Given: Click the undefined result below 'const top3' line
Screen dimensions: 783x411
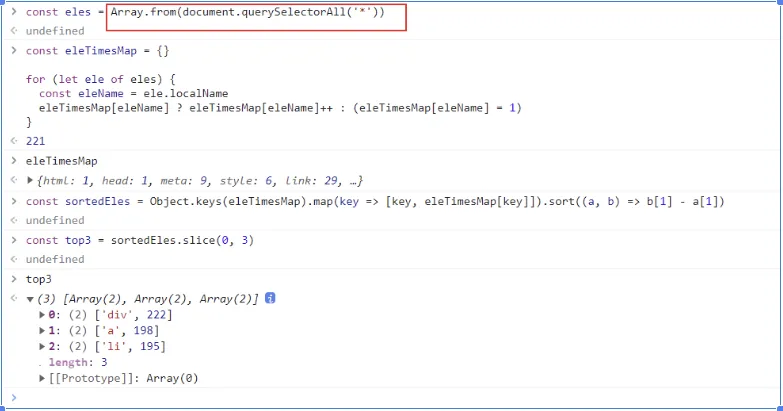Looking at the screenshot, I should point(55,259).
